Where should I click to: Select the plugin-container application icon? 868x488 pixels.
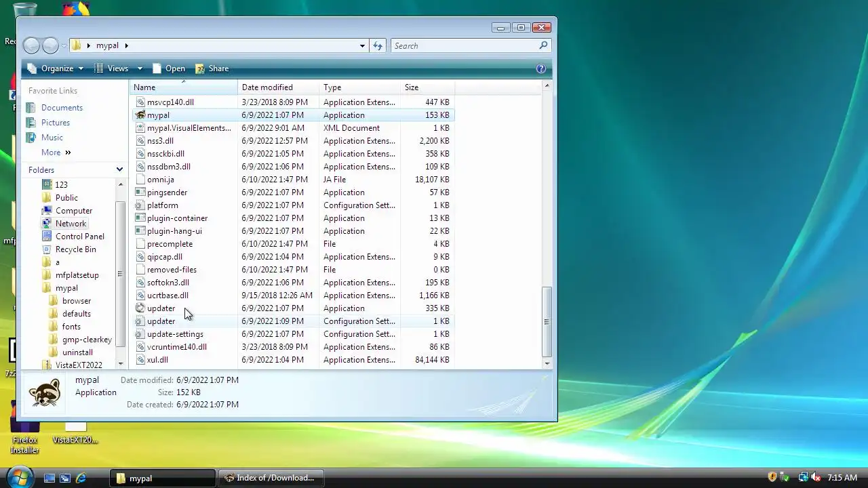pyautogui.click(x=140, y=218)
